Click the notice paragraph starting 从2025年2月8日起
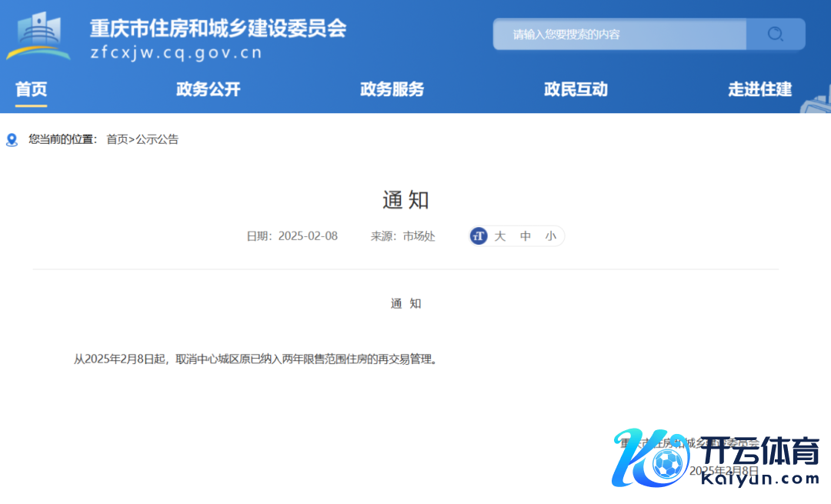831x504 pixels. [x=255, y=359]
